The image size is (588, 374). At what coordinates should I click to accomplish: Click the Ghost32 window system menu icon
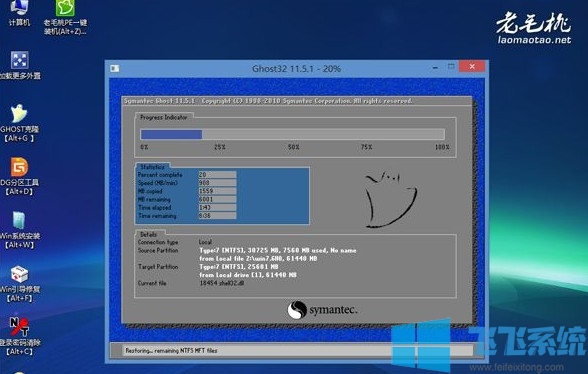point(115,68)
